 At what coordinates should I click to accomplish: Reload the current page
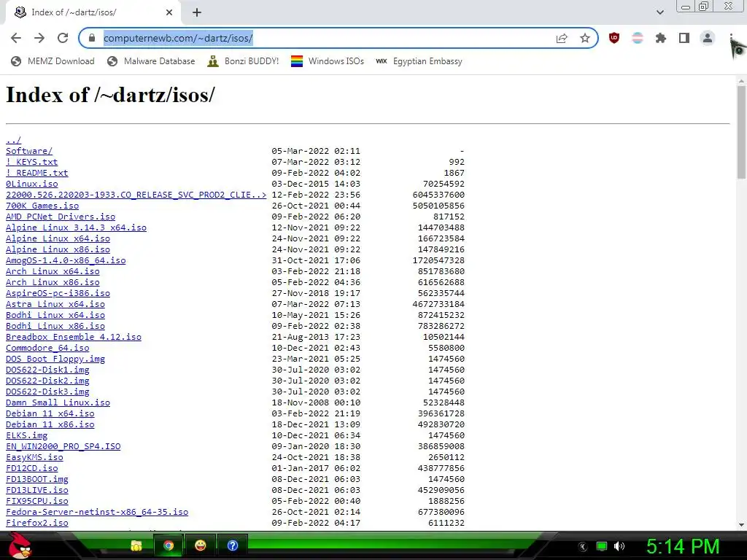click(x=63, y=38)
